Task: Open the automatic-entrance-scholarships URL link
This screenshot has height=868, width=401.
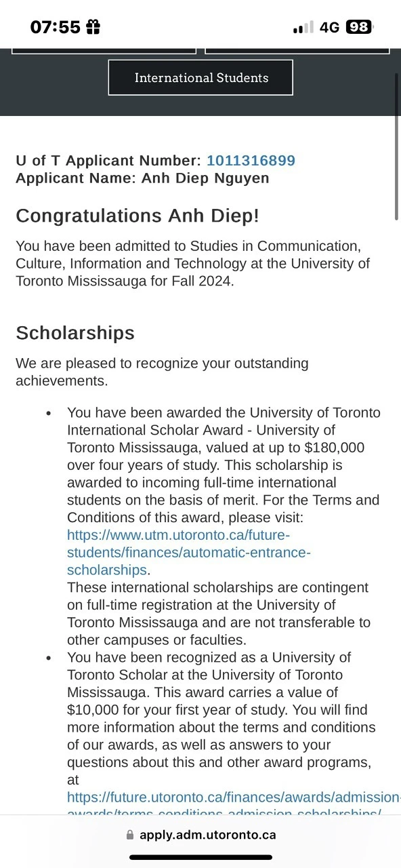Action: 188,552
